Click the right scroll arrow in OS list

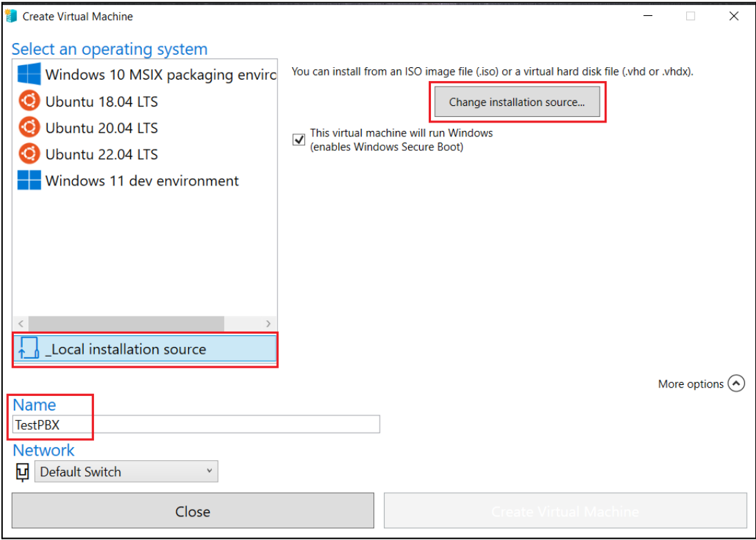click(x=268, y=323)
